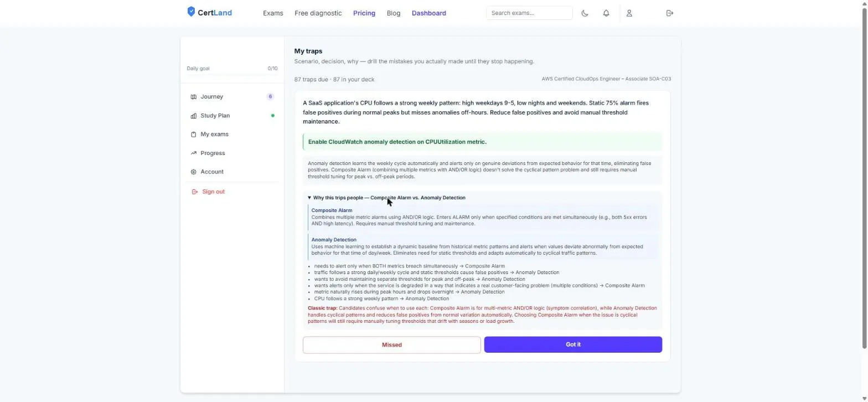Click the 'wants alerts only when the service is degraded' bullet
The image size is (868, 402).
479,286
